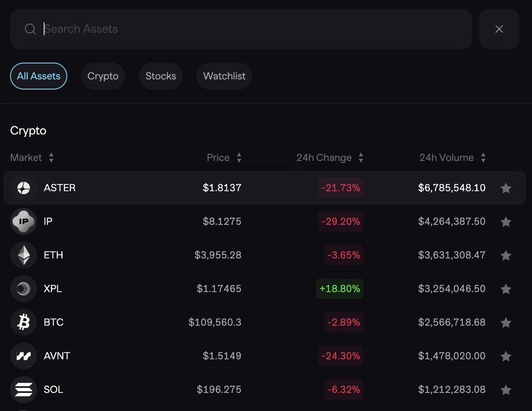Click ETH price $3,955.28
The width and height of the screenshot is (532, 411).
[x=218, y=255]
